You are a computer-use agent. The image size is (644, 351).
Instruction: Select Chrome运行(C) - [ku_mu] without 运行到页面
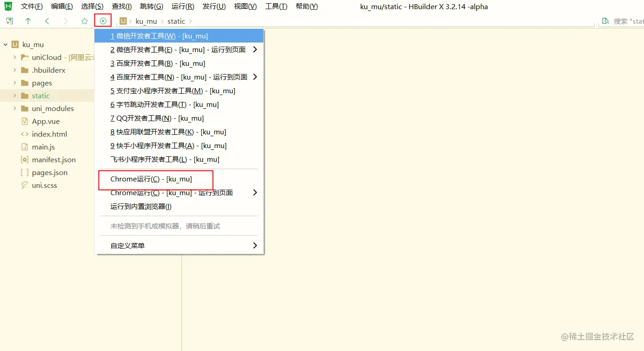click(179, 179)
